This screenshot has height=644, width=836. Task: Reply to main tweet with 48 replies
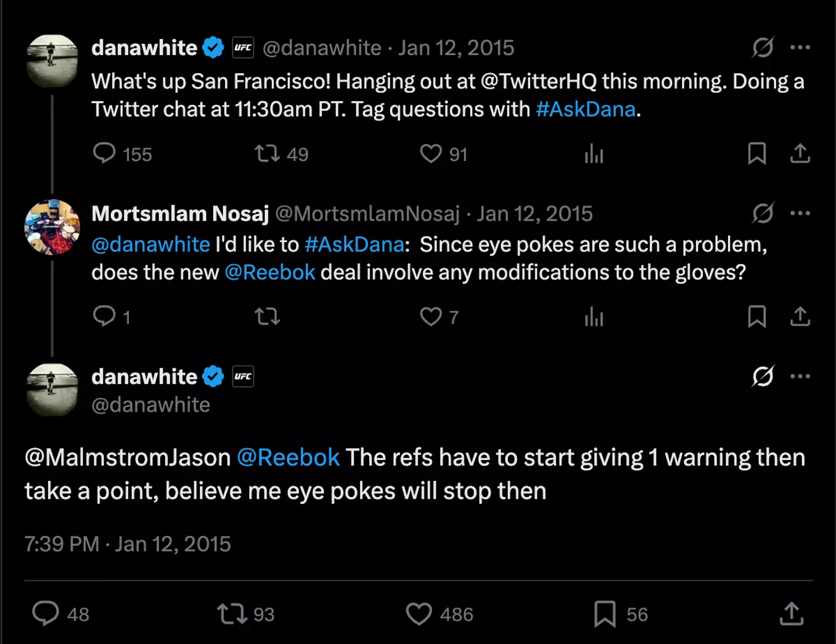pyautogui.click(x=46, y=614)
